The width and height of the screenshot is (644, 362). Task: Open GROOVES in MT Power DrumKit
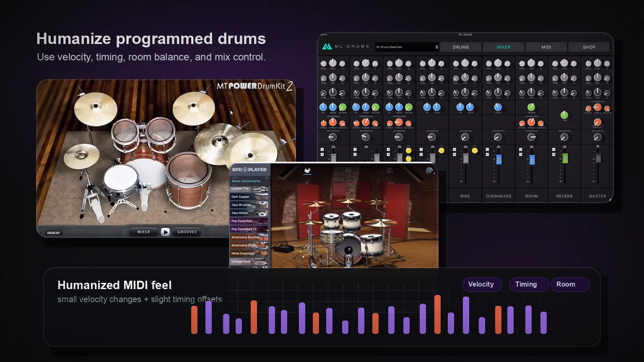click(187, 232)
